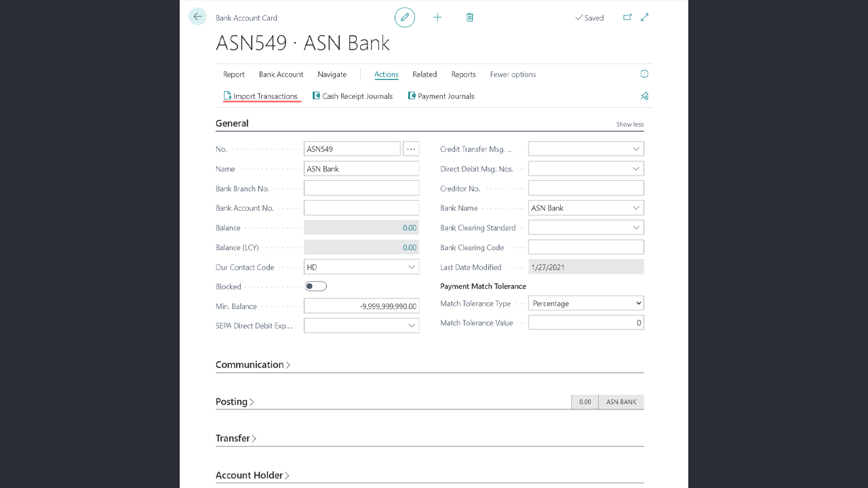Click the Min. Balance field

(361, 306)
